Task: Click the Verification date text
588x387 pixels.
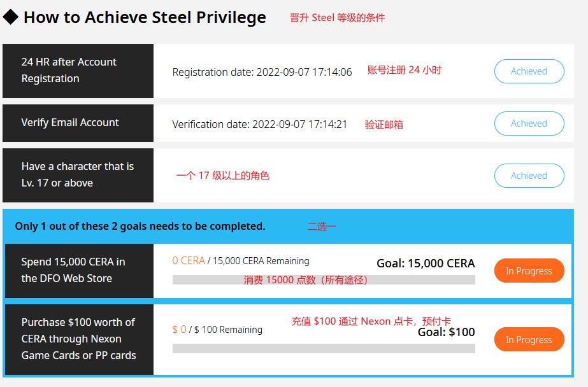Action: tap(259, 124)
